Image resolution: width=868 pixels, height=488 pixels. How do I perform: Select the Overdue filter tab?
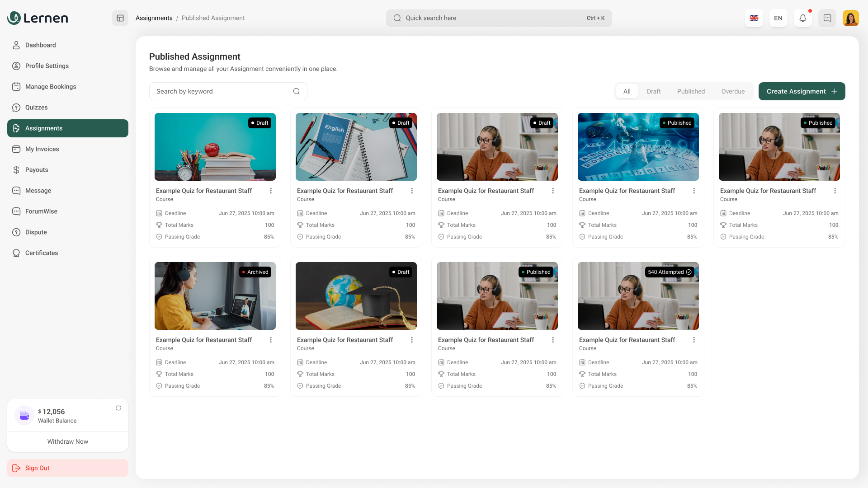(x=733, y=91)
